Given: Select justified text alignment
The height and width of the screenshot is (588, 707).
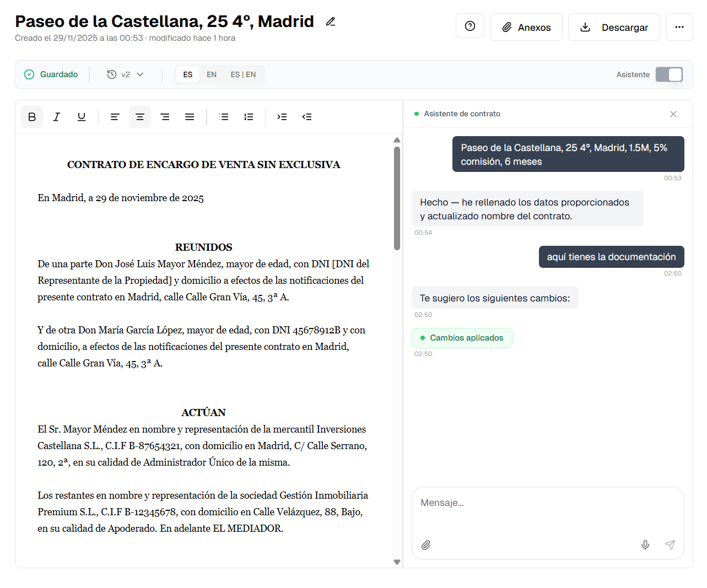Looking at the screenshot, I should 190,116.
